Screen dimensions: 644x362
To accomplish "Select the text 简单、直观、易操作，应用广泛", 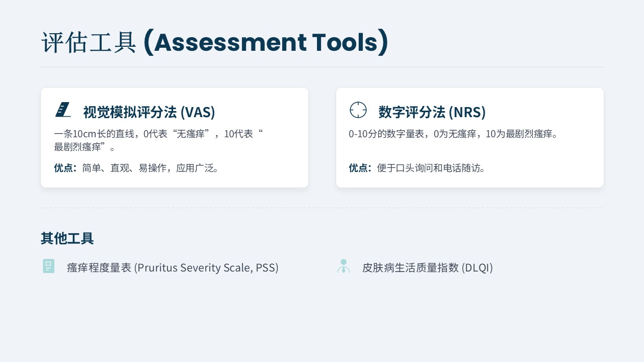I will 151,168.
